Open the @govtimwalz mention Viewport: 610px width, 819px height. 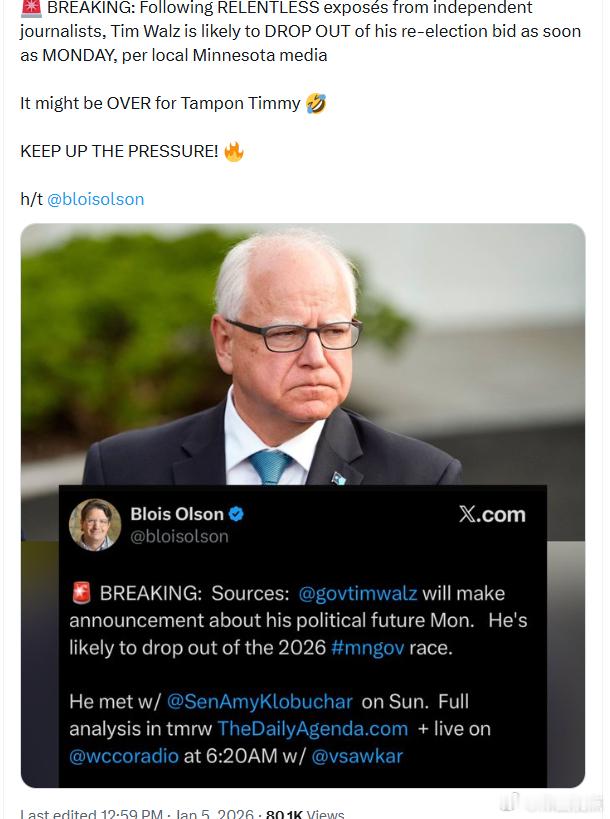[x=358, y=593]
